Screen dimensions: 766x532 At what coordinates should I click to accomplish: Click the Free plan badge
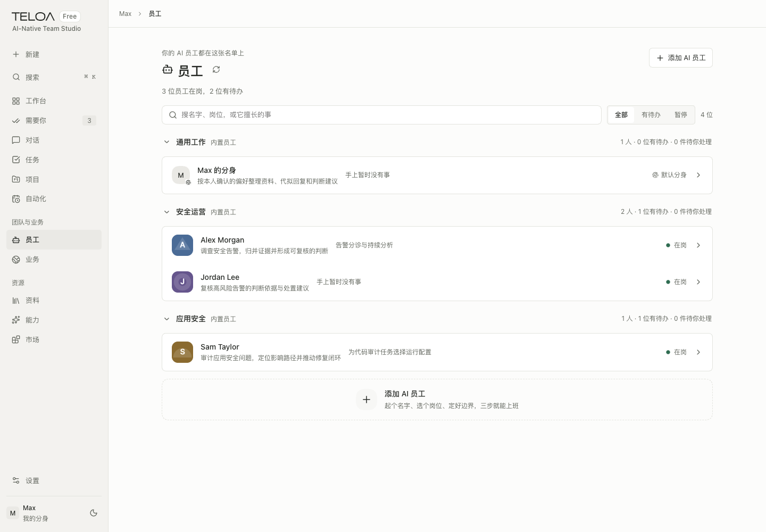[x=70, y=16]
